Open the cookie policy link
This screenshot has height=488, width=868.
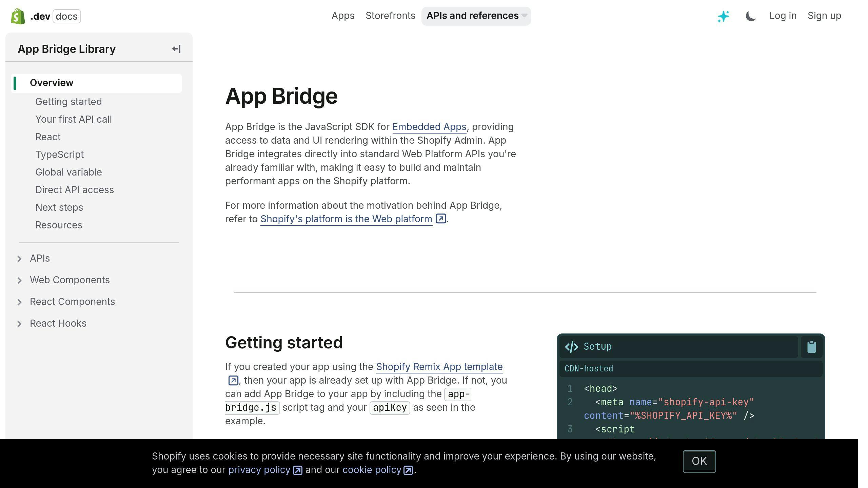point(372,470)
